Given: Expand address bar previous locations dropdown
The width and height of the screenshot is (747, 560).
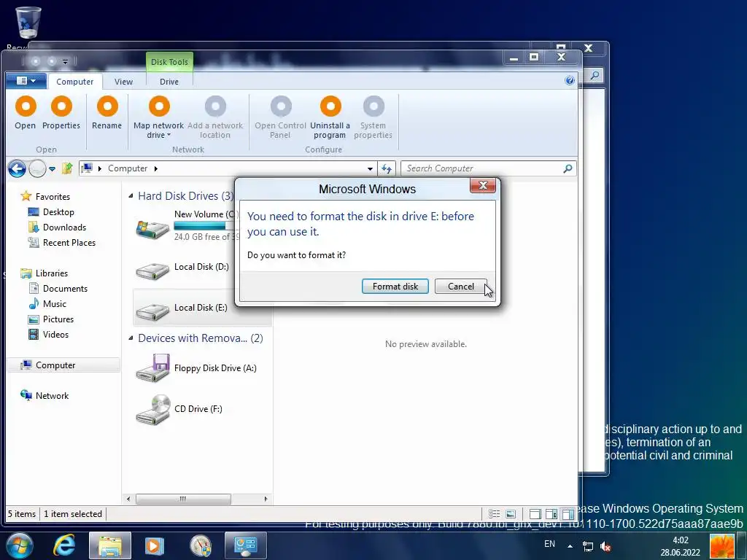Looking at the screenshot, I should tap(370, 168).
